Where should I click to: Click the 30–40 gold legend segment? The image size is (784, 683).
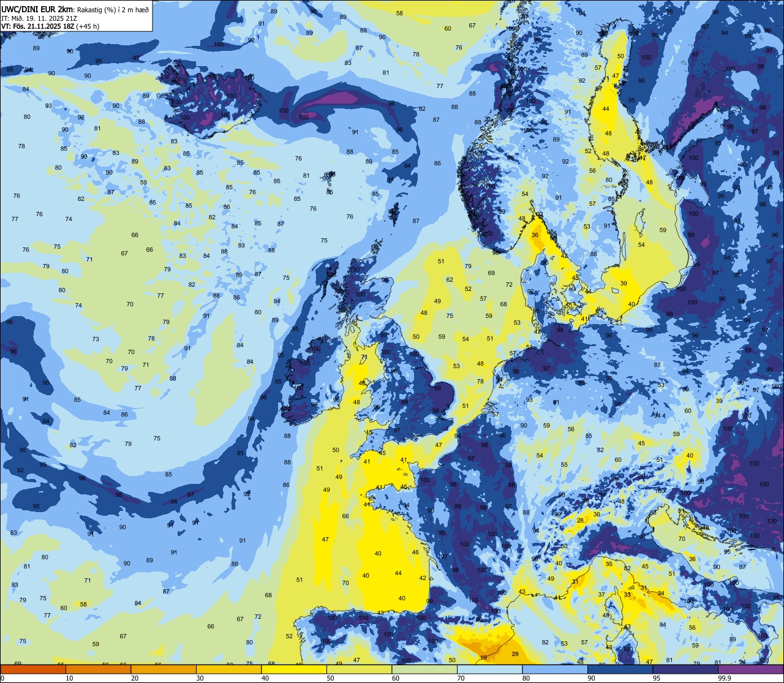point(228,669)
